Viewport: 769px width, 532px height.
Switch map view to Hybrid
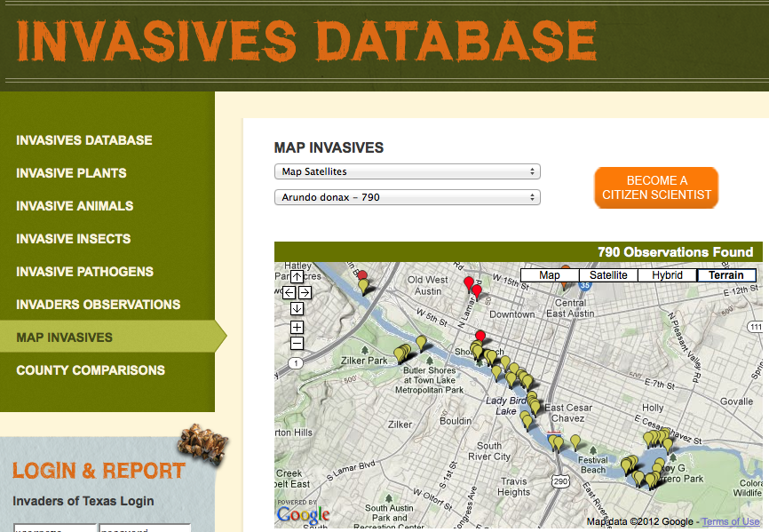pos(667,275)
